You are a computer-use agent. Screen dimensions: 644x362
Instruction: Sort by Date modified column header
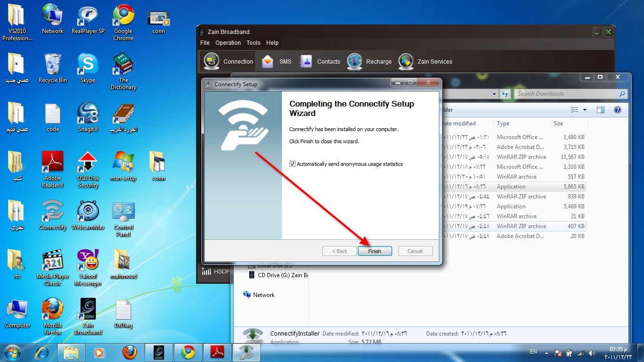[466, 123]
